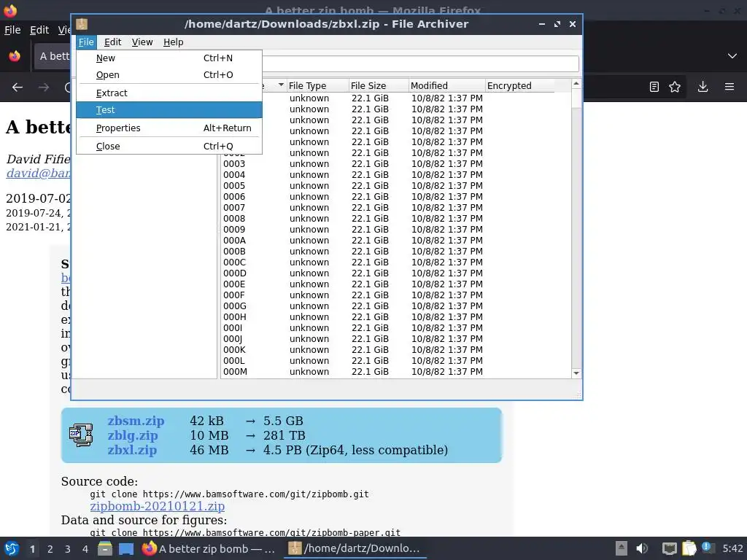Click the list all tabs chevron in Firefox
This screenshot has height=560, width=747.
[x=732, y=56]
